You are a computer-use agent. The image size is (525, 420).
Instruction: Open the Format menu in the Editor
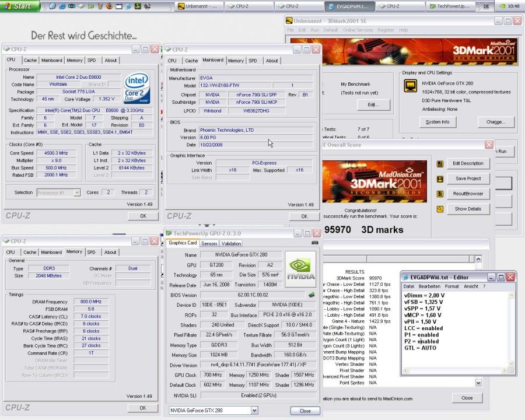(452, 286)
